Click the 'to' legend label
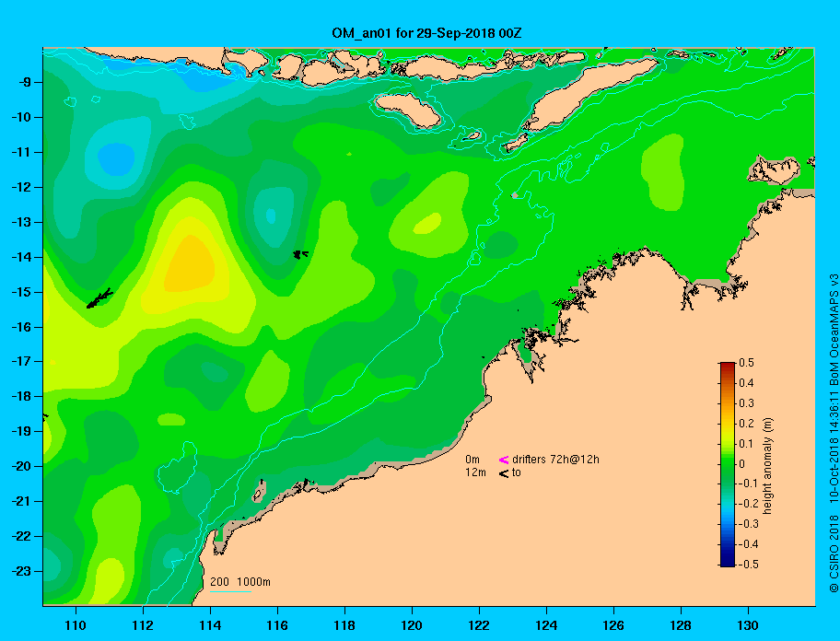This screenshot has height=641, width=840. pyautogui.click(x=517, y=472)
